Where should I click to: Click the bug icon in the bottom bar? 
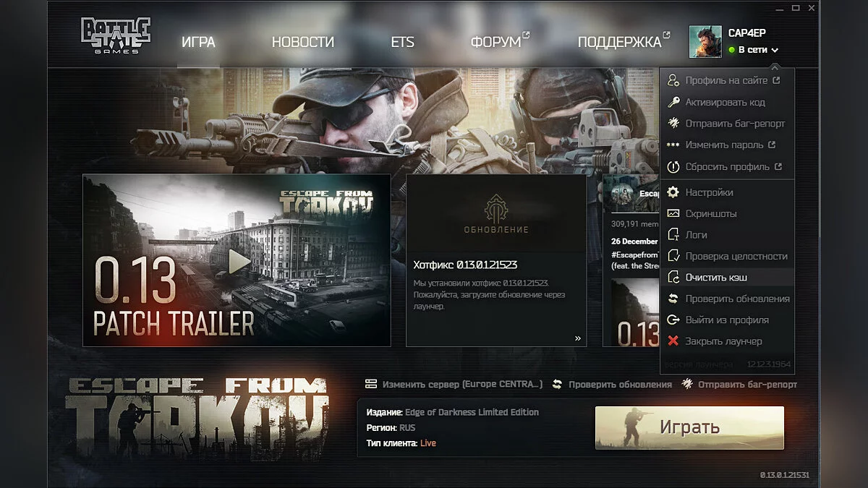coord(686,384)
